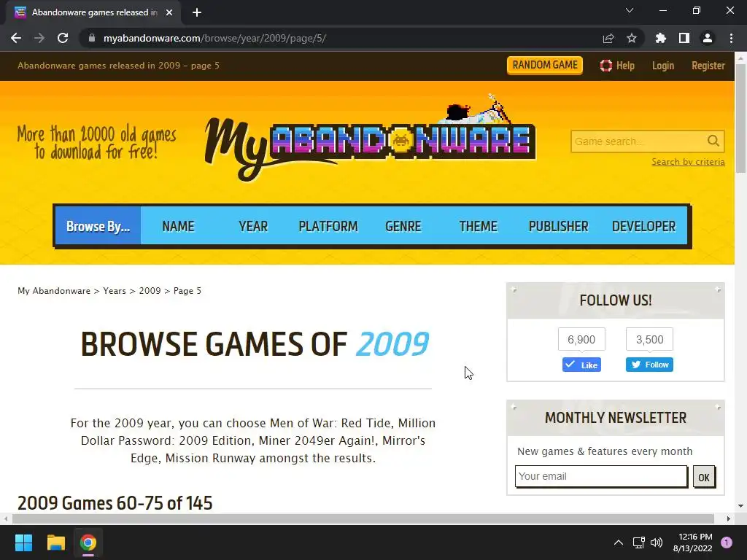Click the scroll down arrow
The width and height of the screenshot is (747, 560).
(740, 506)
